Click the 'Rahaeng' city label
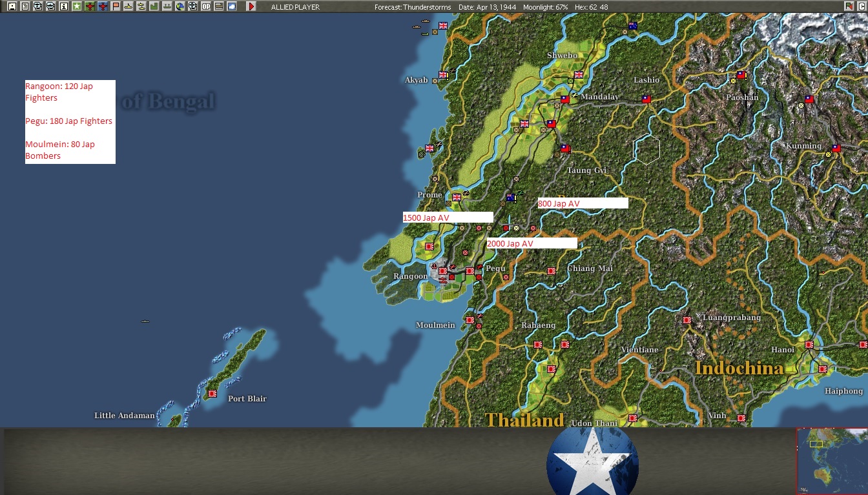Viewport: 868px width, 495px height. (539, 325)
